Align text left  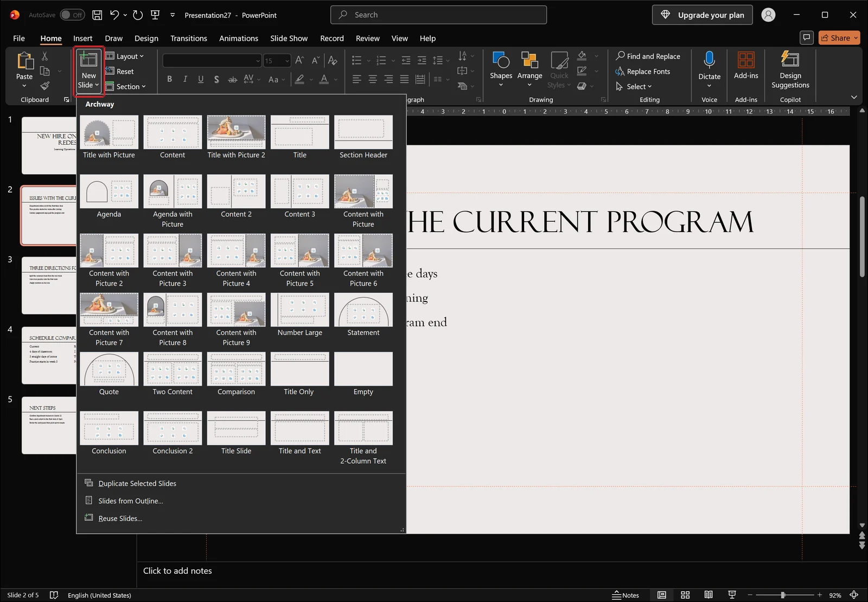[x=356, y=79]
